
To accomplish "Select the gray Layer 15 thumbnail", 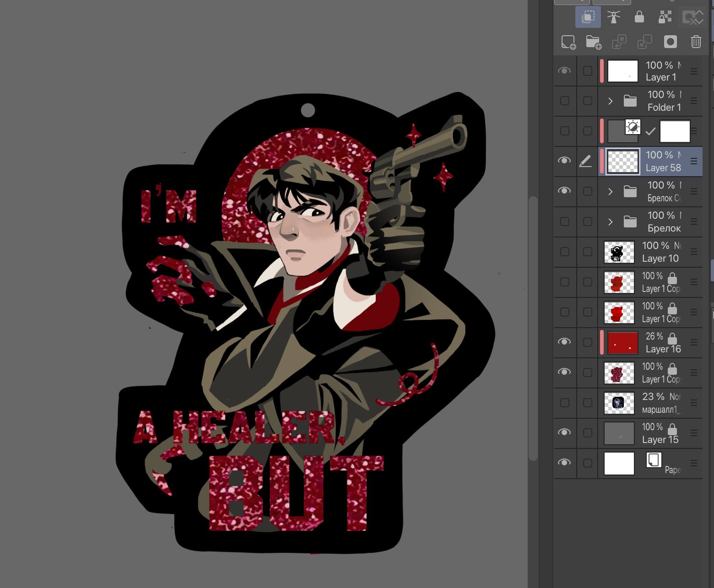I will pyautogui.click(x=619, y=433).
